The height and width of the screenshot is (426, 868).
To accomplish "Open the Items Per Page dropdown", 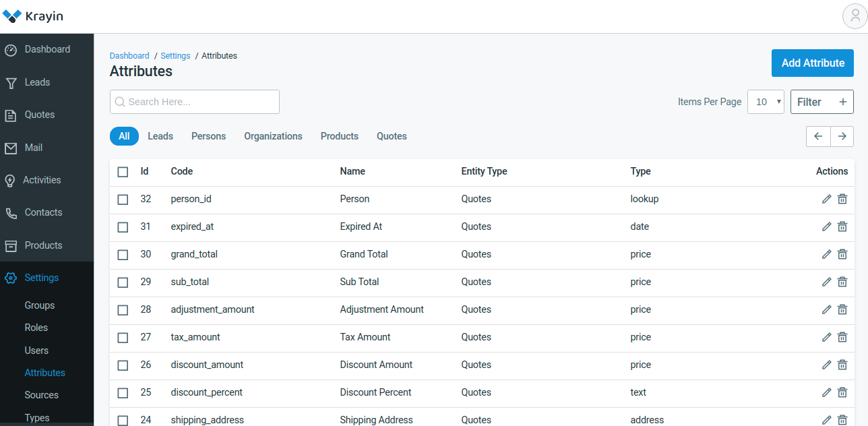I will click(766, 102).
